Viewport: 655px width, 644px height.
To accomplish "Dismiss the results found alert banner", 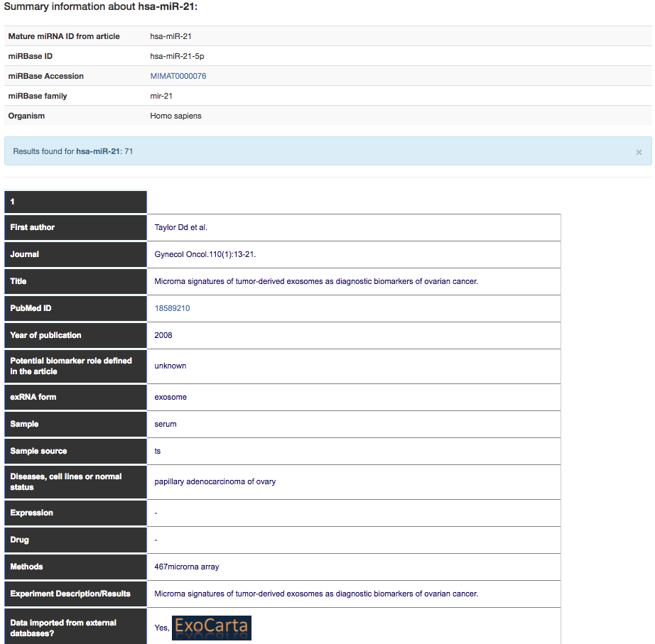I will coord(639,152).
